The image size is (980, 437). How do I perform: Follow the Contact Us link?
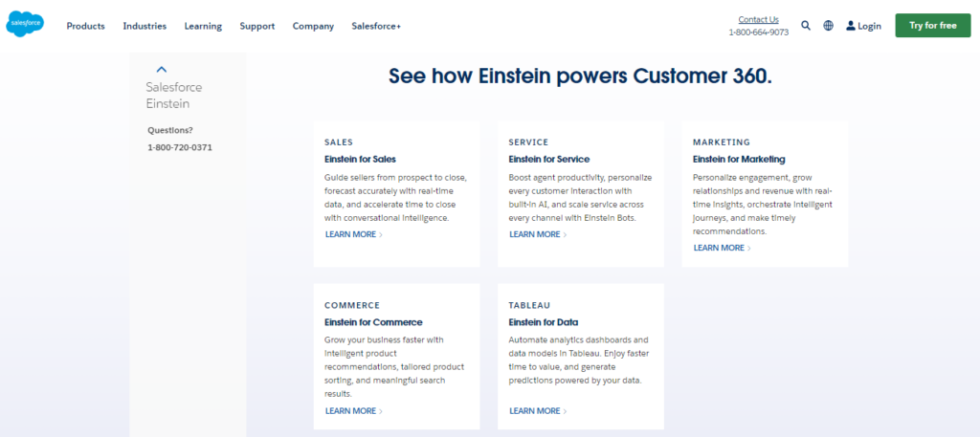coord(758,19)
